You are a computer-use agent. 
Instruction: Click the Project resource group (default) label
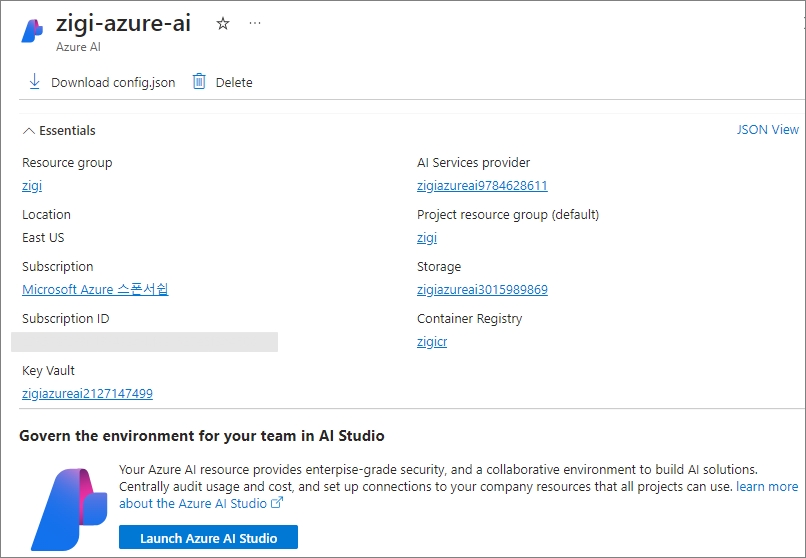pos(508,215)
